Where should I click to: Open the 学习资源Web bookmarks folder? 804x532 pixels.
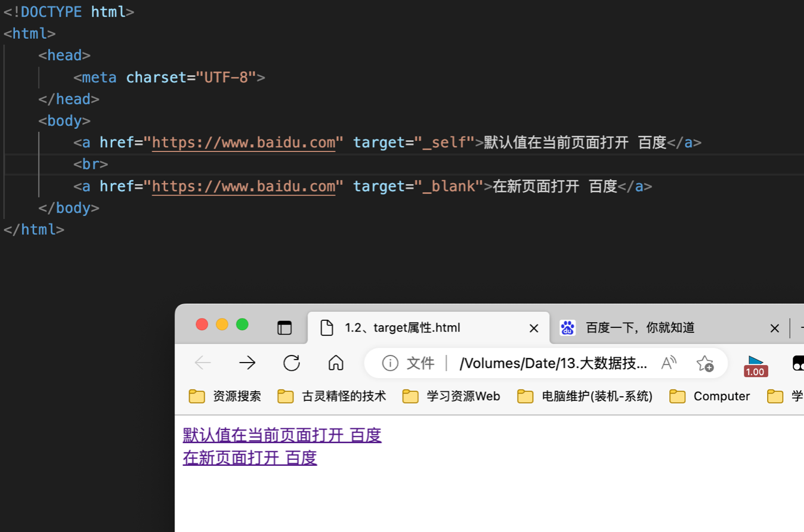coord(452,396)
